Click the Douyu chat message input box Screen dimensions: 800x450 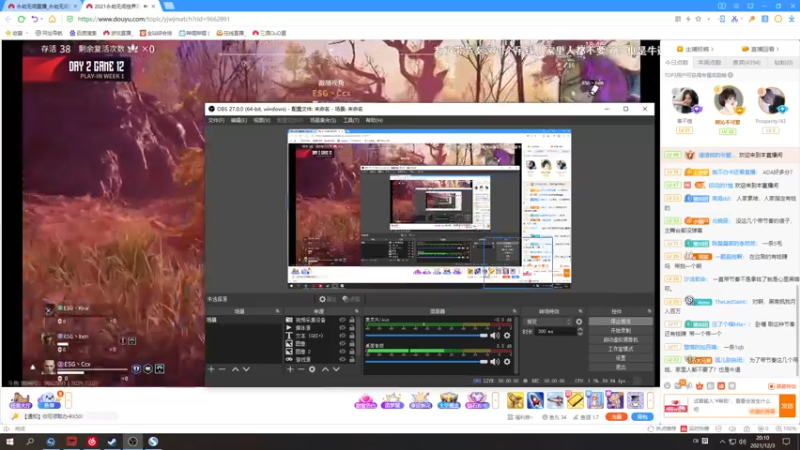[x=735, y=406]
